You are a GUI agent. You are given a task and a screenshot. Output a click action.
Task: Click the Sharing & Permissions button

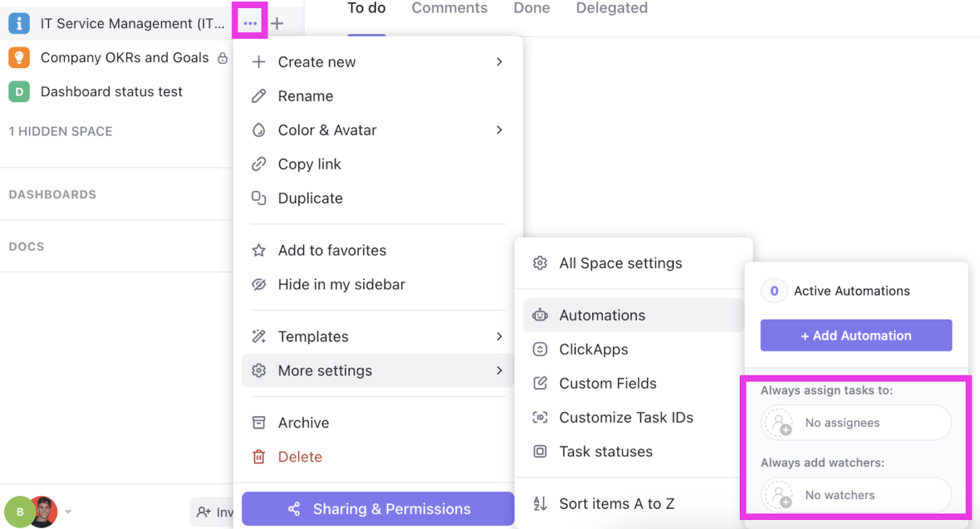tap(378, 509)
